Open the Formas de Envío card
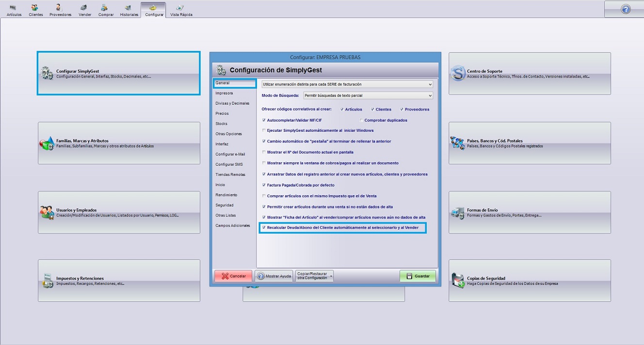Viewport: 644px width, 345px height. coord(530,212)
